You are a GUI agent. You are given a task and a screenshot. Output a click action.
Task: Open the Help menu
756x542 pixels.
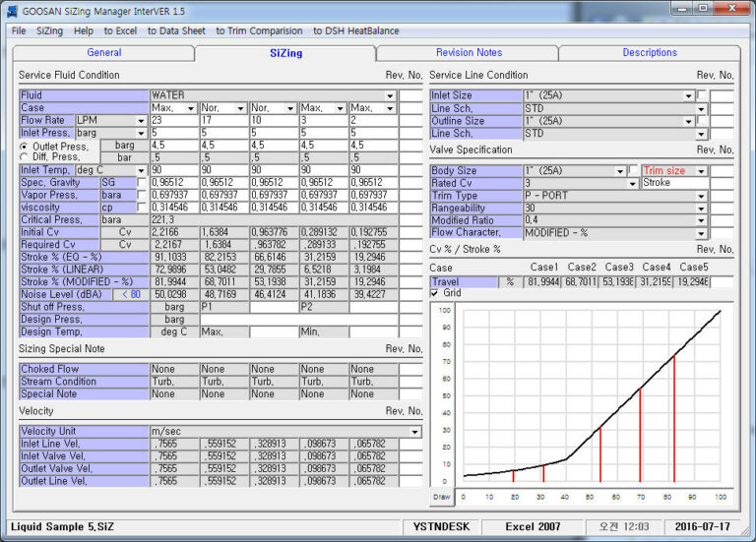click(x=84, y=30)
